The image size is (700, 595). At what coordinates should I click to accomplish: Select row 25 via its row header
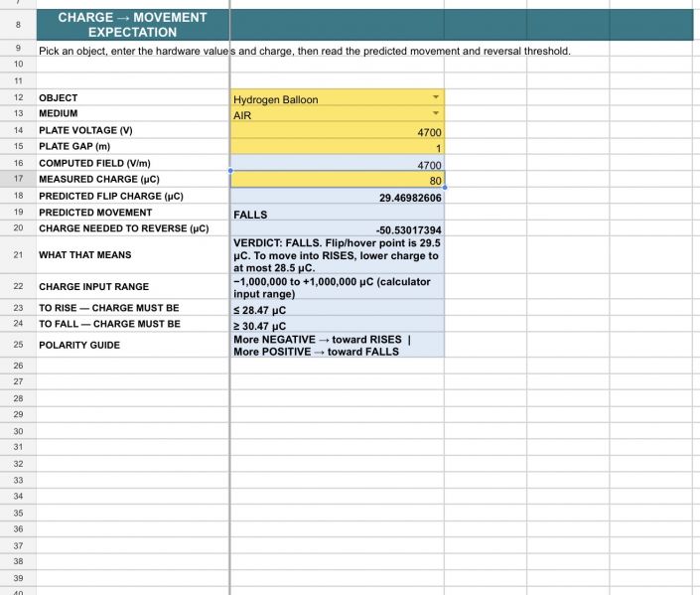pos(18,345)
